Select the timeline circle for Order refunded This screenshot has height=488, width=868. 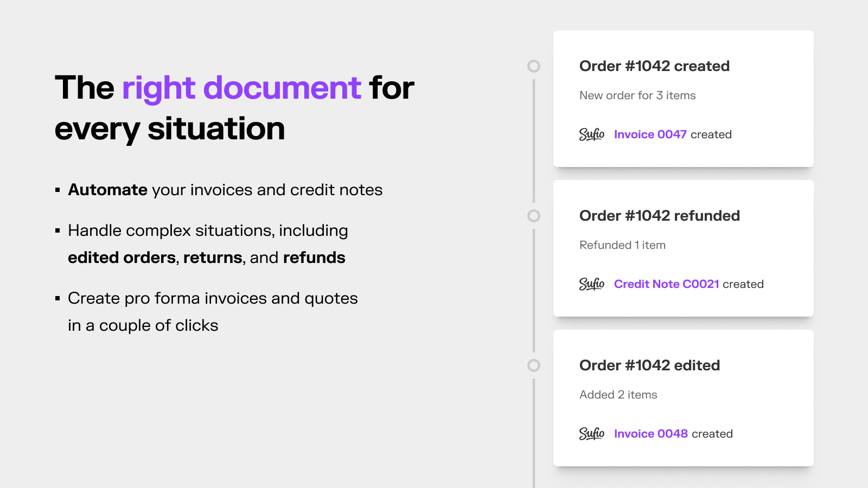pyautogui.click(x=534, y=216)
